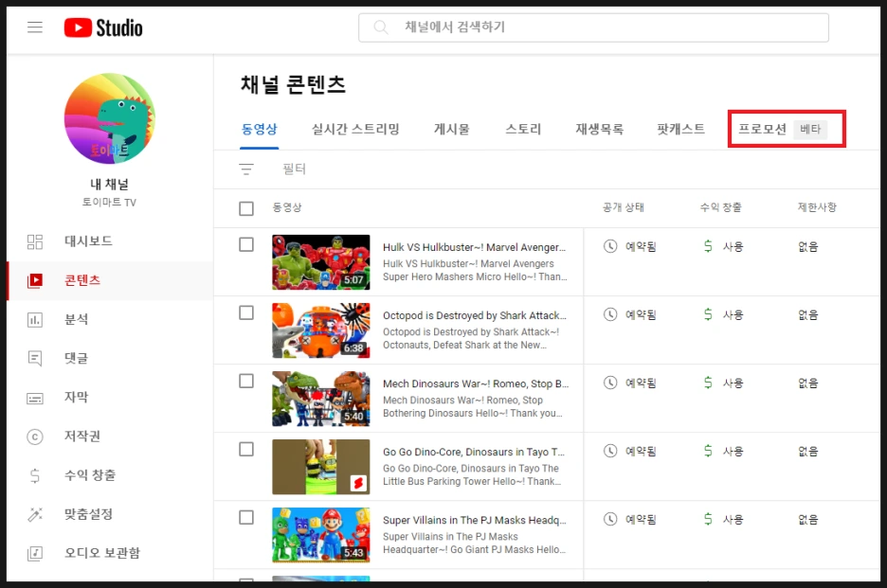Click the Hulk video description text

(475, 270)
